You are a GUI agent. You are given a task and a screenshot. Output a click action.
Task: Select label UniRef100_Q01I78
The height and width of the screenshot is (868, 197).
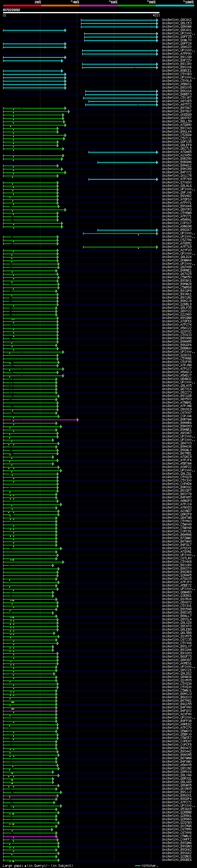[x=177, y=176]
